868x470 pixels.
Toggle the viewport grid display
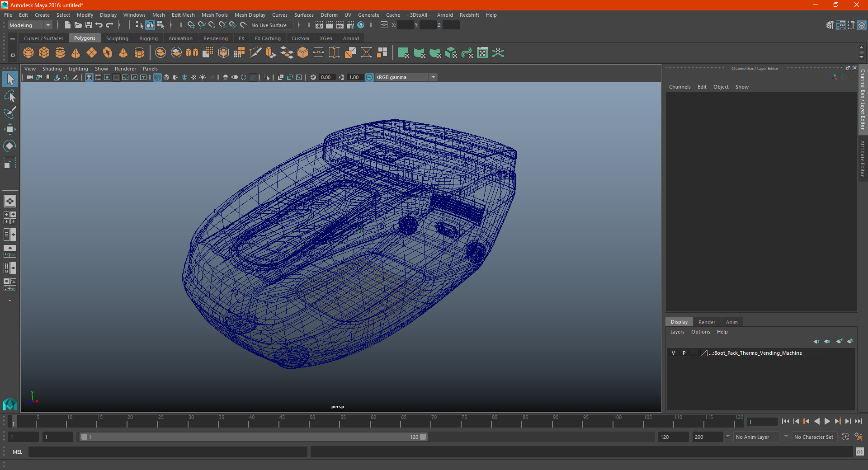89,78
